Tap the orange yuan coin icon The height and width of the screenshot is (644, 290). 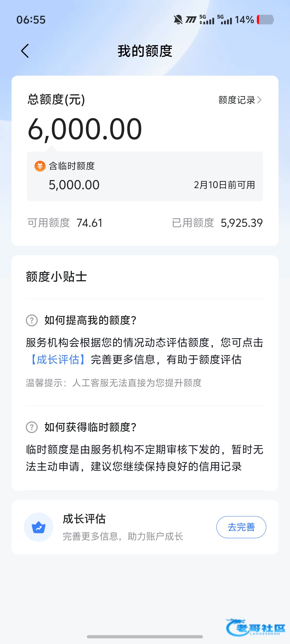point(40,166)
